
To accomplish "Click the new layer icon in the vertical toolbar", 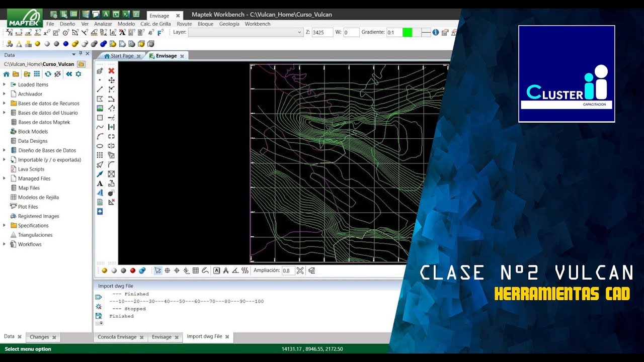I will [100, 71].
